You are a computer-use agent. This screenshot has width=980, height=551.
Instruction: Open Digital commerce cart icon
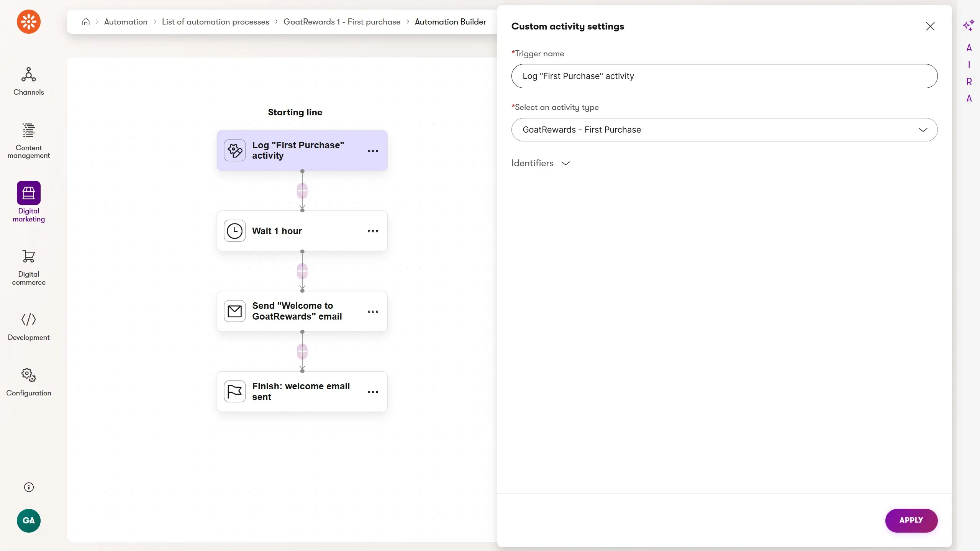28,256
